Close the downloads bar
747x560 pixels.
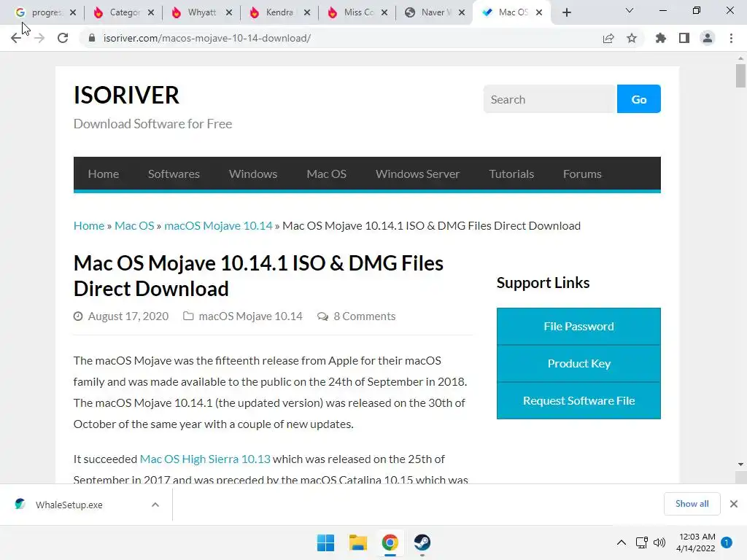click(x=734, y=504)
